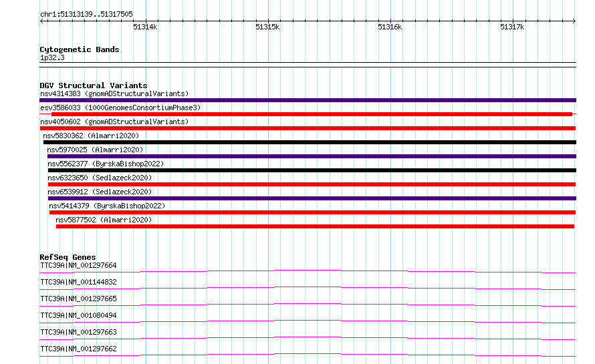Open the nsv6539912 Sedlazeck2020 label

100,192
